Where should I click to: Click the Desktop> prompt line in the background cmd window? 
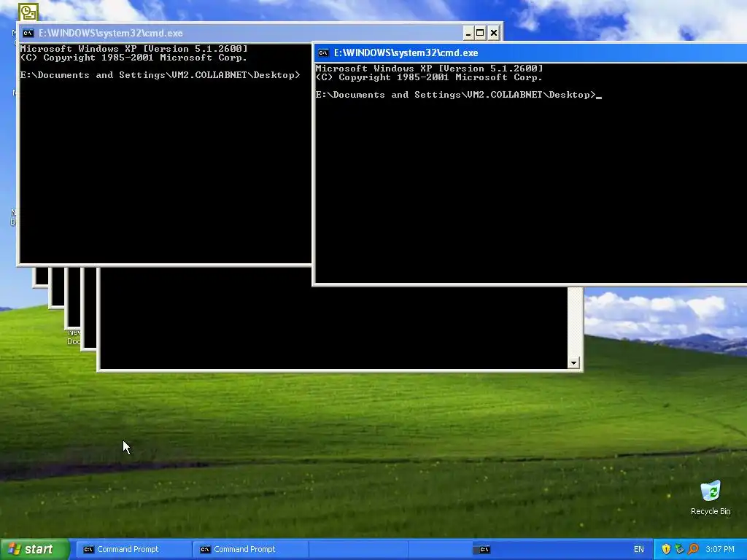click(x=160, y=75)
